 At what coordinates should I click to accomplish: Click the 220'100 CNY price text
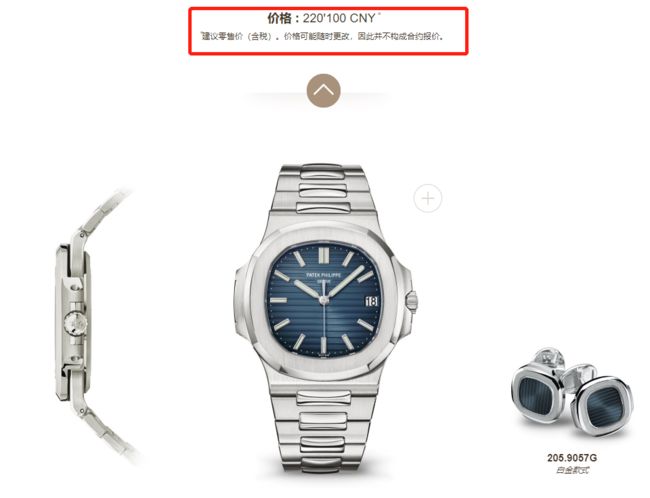[339, 18]
